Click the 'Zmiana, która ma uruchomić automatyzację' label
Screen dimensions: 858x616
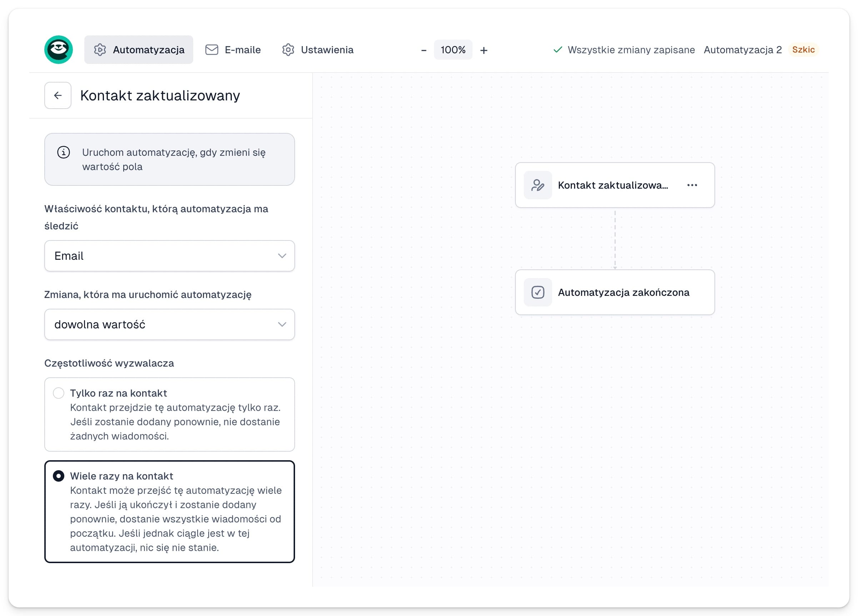[148, 294]
